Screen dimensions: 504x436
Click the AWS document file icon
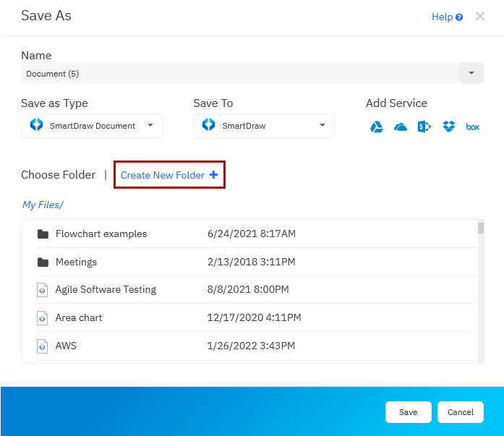[x=43, y=346]
